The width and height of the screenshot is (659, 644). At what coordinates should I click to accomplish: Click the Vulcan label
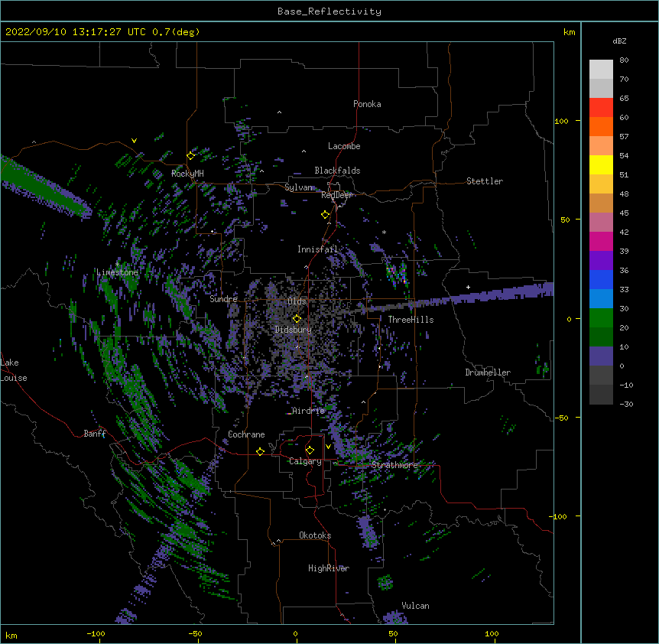(415, 606)
